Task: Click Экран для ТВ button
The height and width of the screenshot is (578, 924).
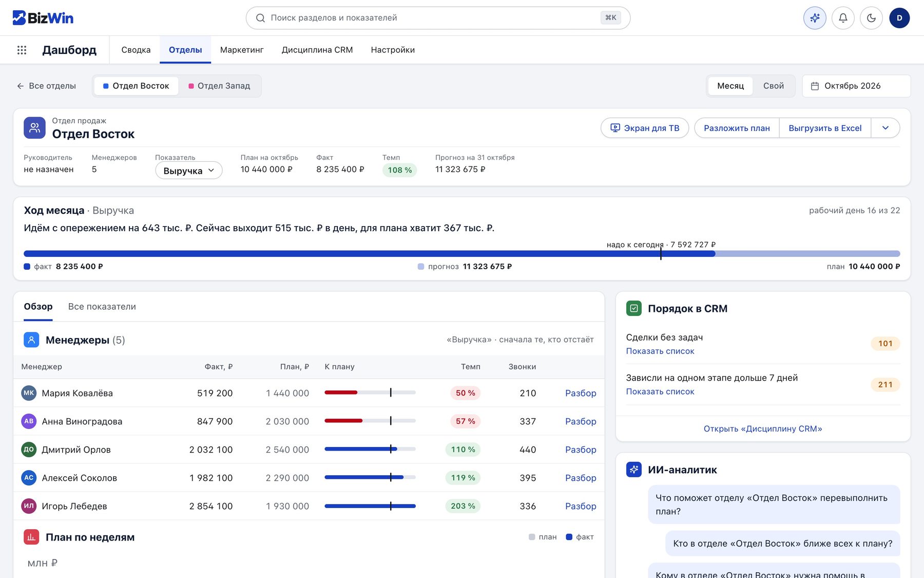Action: point(645,128)
